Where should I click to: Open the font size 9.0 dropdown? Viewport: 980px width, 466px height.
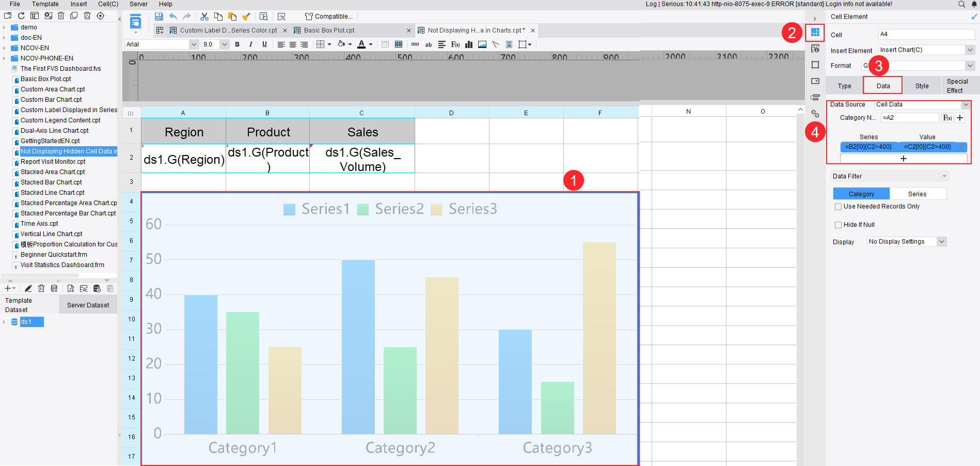click(x=225, y=44)
